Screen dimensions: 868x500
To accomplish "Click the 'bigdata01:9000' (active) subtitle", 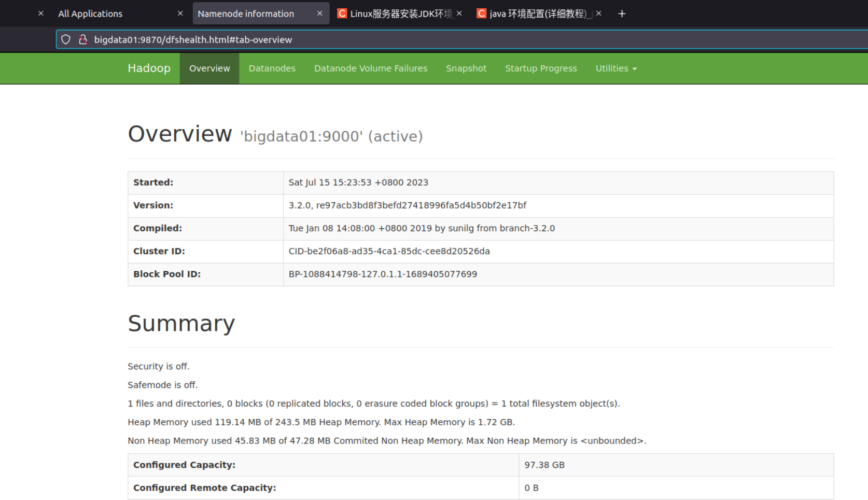I will pyautogui.click(x=331, y=136).
